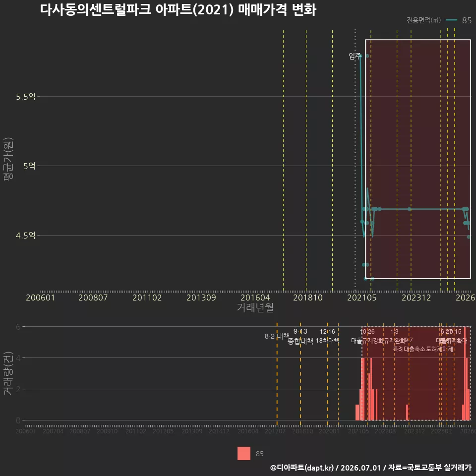Click the 1·3 policy date label

[x=394, y=332]
